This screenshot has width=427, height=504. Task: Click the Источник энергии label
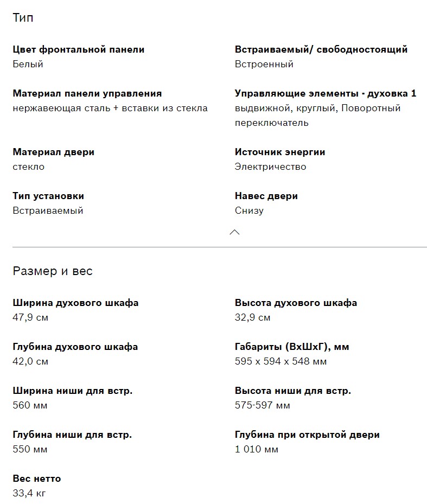[x=280, y=152]
